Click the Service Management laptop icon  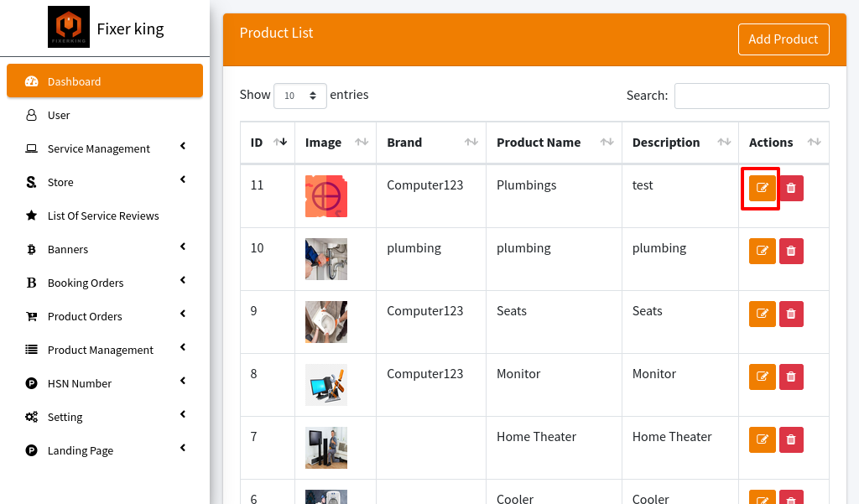[32, 148]
